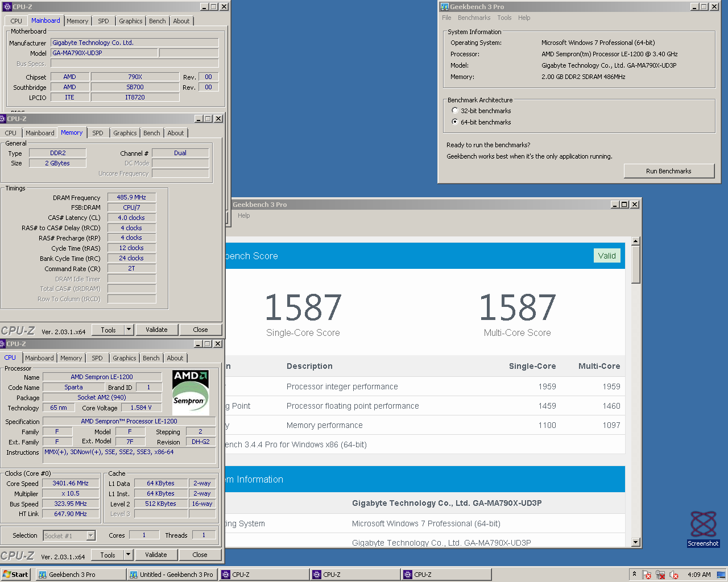Click Validate in Memory CPU-Z window
Viewport: 728px width, 582px height.
click(x=156, y=330)
